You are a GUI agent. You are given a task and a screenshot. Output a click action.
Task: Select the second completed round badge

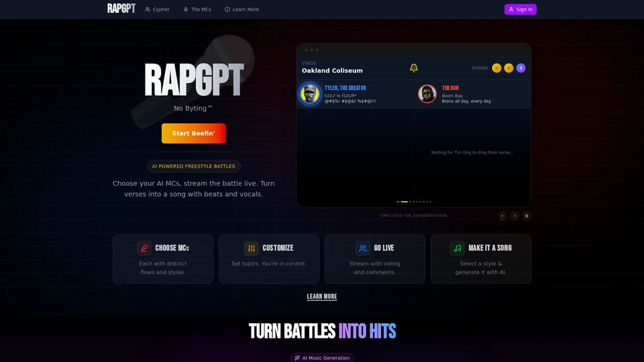(508, 68)
